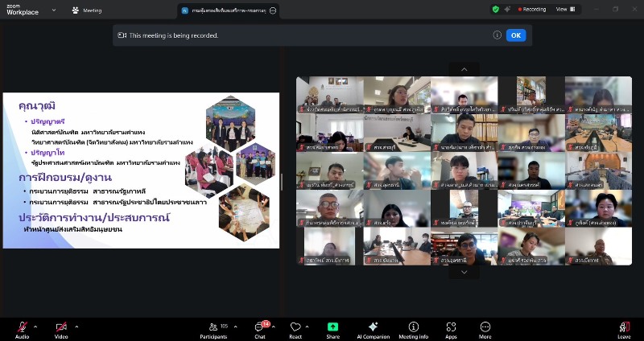Open the More options menu
The height and width of the screenshot is (341, 644).
[485, 327]
